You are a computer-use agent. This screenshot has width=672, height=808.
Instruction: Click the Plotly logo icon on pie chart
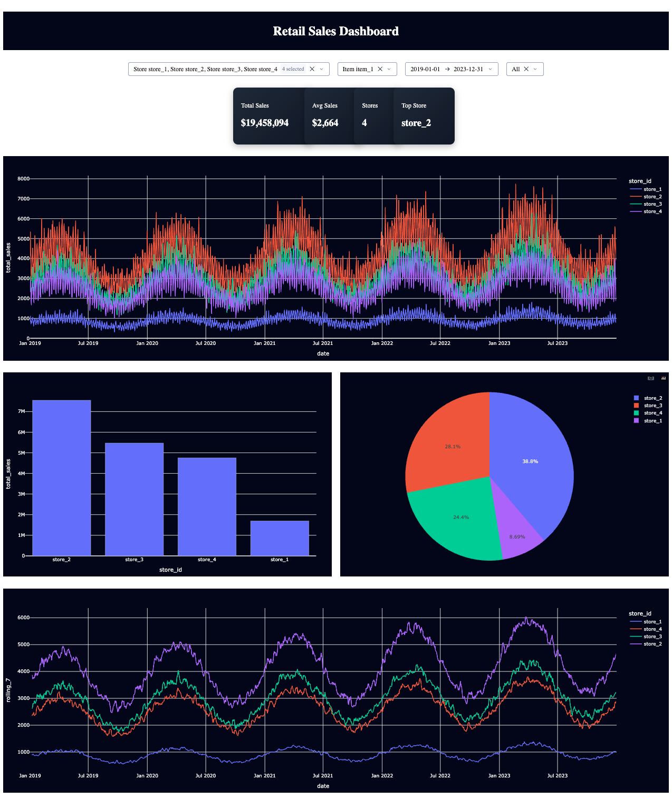coord(664,378)
